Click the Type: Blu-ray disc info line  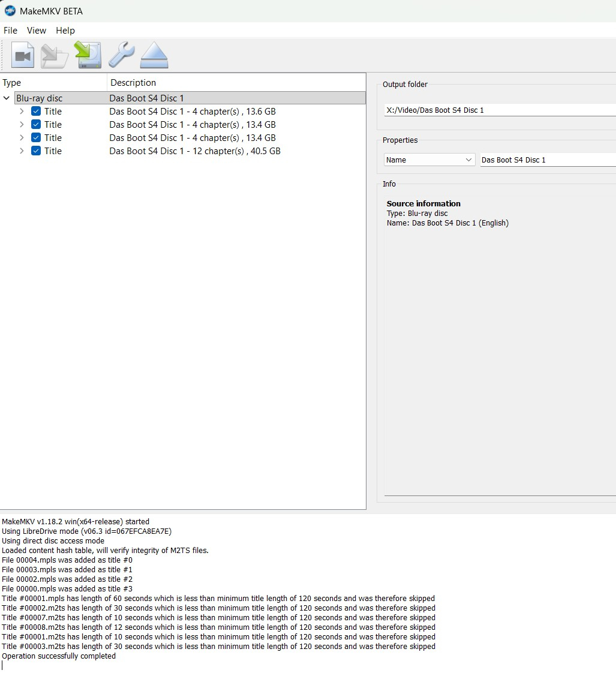click(417, 214)
